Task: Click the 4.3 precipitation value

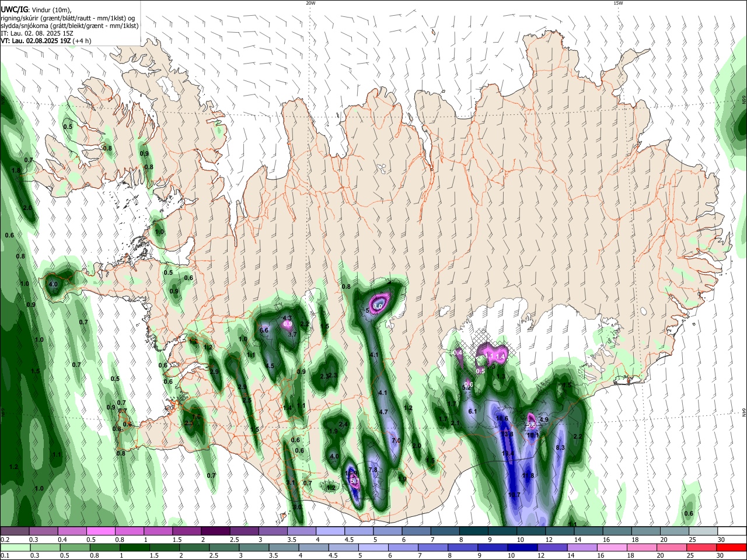Action: [x=287, y=318]
